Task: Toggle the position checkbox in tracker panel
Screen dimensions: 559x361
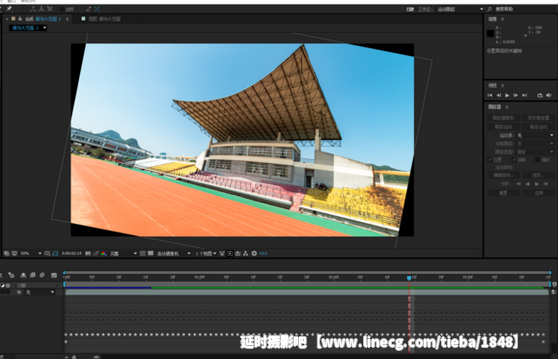Action: pos(490,160)
